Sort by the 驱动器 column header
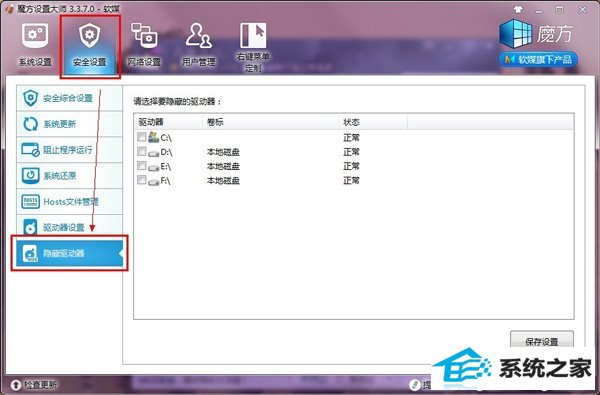The width and height of the screenshot is (600, 395). coord(168,122)
